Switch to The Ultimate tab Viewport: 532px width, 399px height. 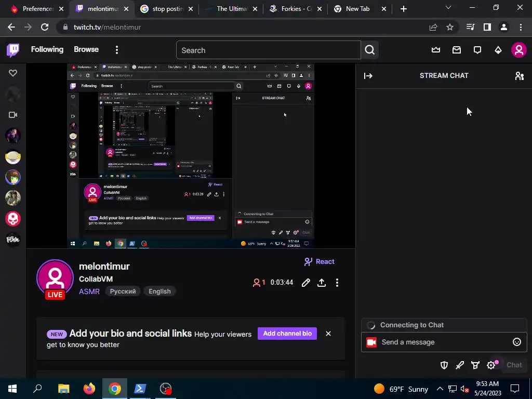tap(232, 9)
